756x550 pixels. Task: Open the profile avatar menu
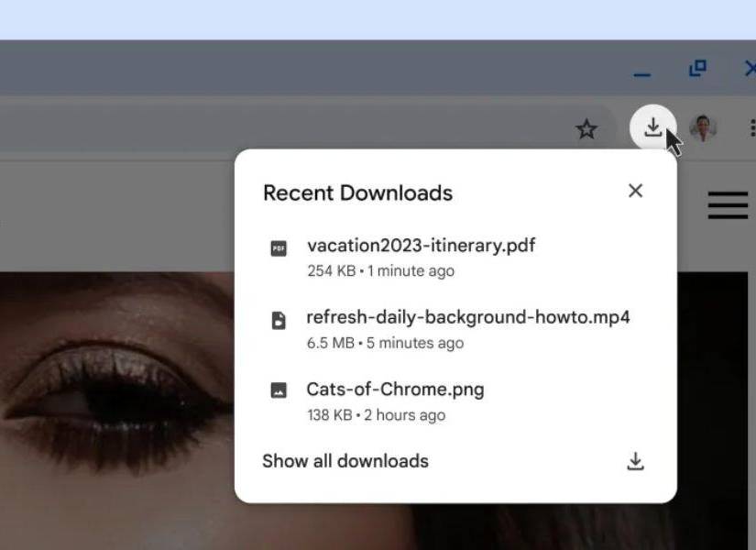pyautogui.click(x=703, y=128)
